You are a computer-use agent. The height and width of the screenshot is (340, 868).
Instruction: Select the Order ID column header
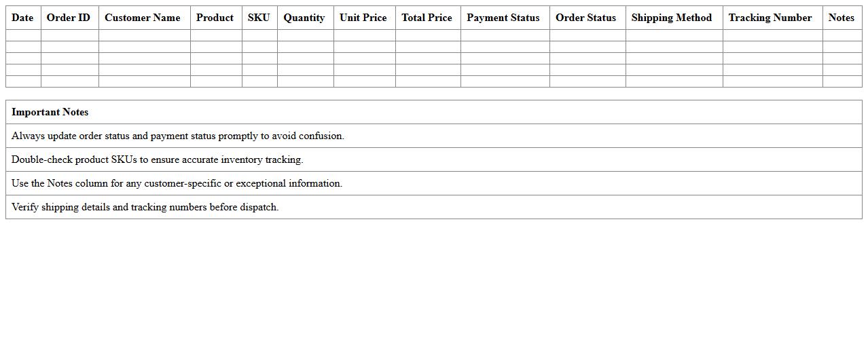click(69, 18)
